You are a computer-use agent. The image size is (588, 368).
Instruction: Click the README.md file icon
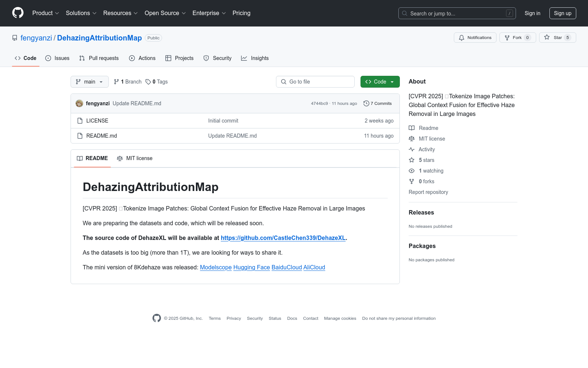(80, 136)
